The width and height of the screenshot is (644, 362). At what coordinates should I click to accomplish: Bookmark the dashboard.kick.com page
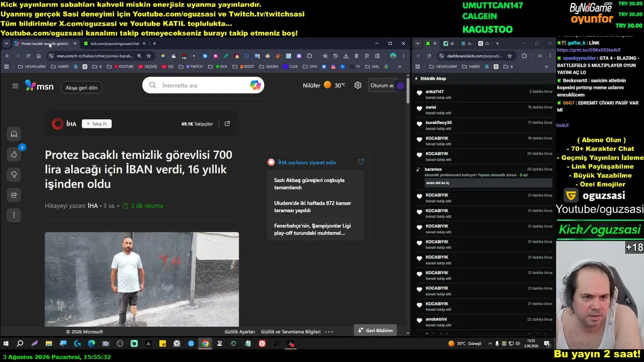coord(510,56)
